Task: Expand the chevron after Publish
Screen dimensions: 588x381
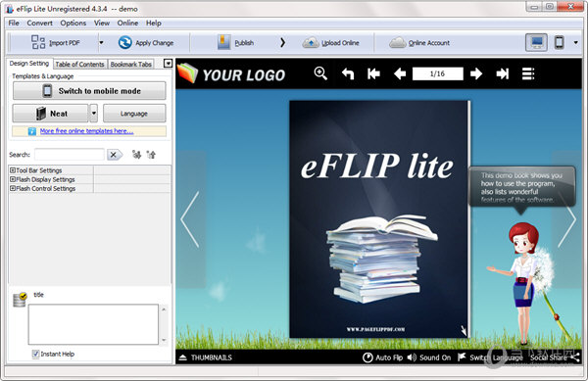Action: tap(283, 43)
